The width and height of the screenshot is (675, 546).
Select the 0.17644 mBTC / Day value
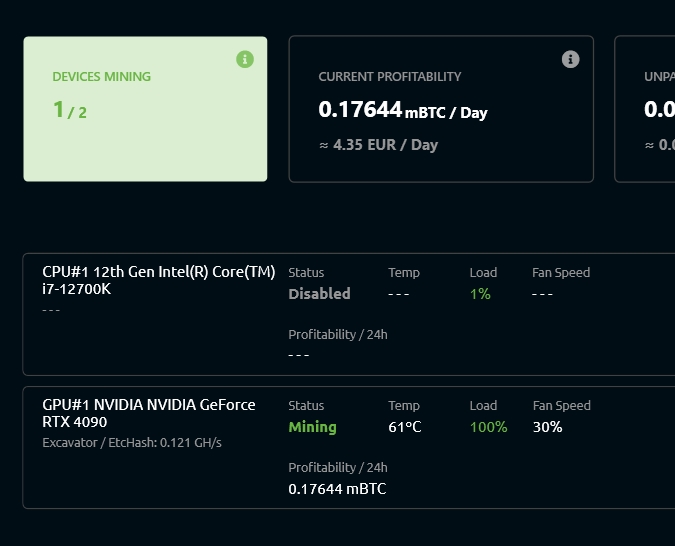coord(403,110)
